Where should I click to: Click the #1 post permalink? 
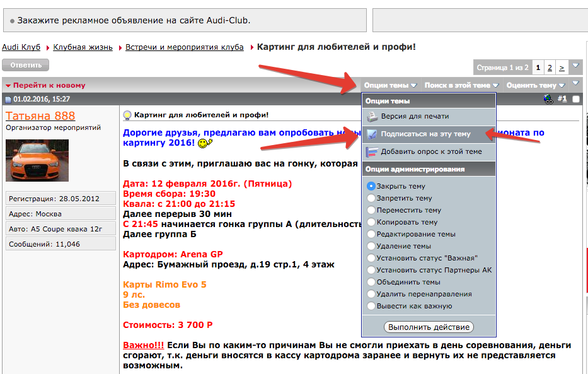coord(562,99)
